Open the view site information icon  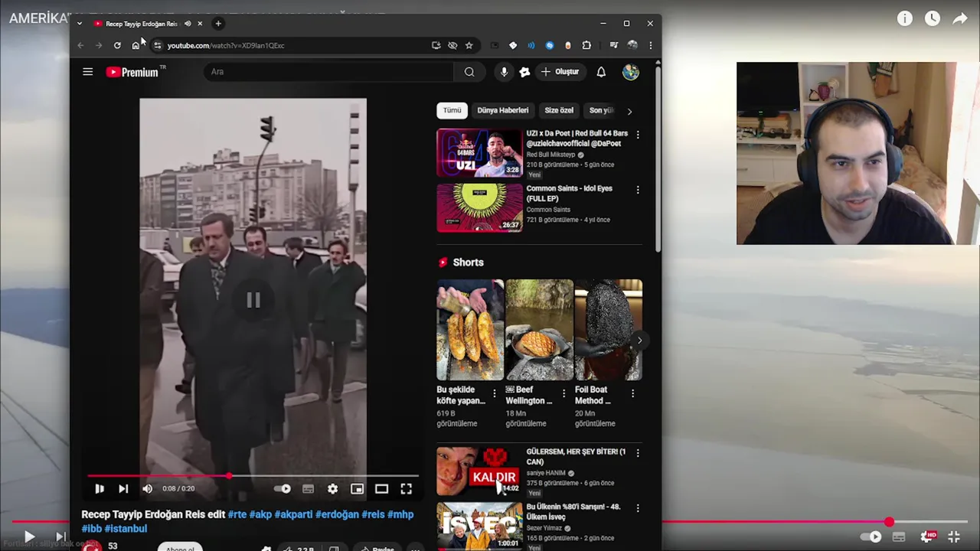pos(157,45)
